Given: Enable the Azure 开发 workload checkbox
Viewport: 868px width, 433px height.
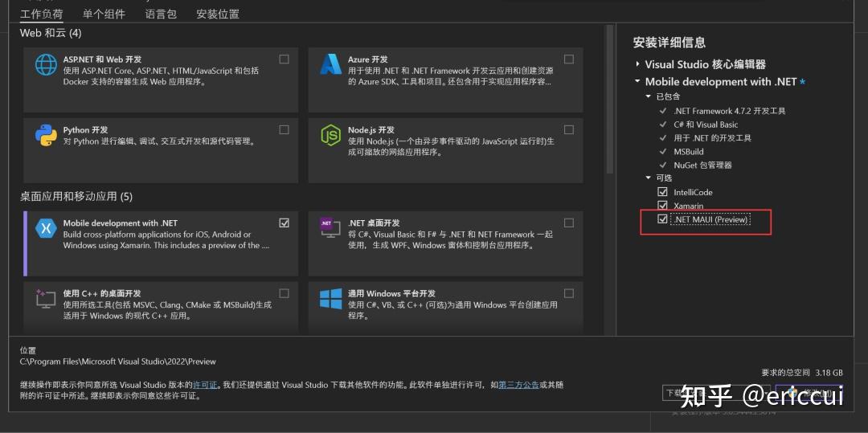Looking at the screenshot, I should [x=568, y=59].
